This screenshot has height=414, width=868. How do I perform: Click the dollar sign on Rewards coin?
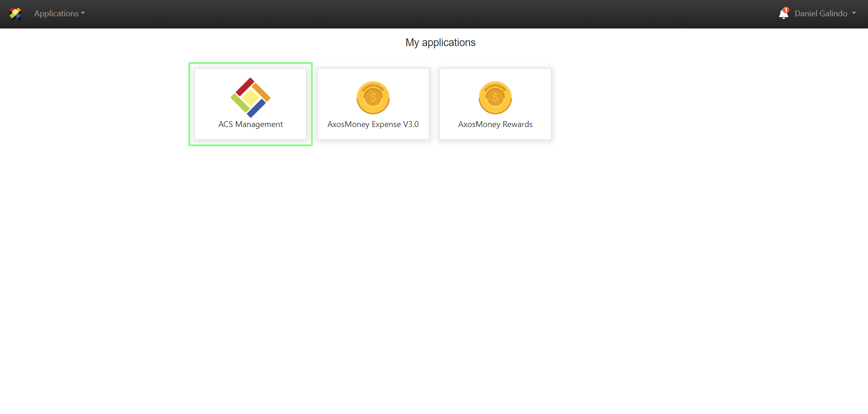(495, 98)
